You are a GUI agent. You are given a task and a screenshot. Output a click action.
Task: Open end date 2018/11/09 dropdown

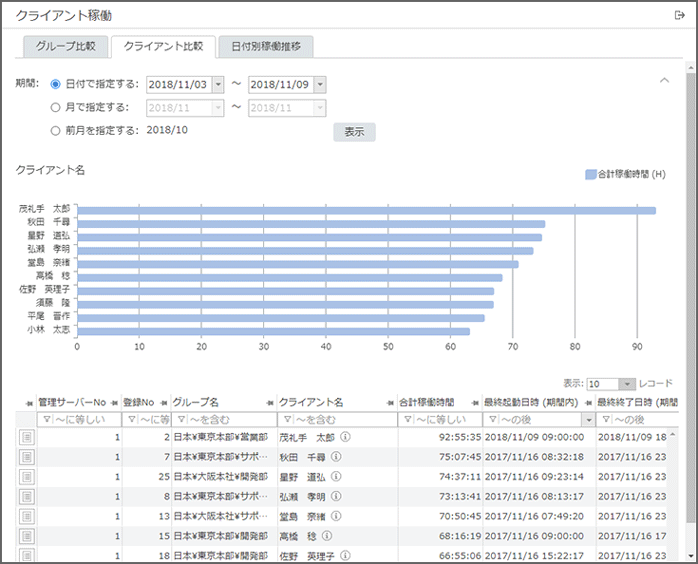pos(320,85)
